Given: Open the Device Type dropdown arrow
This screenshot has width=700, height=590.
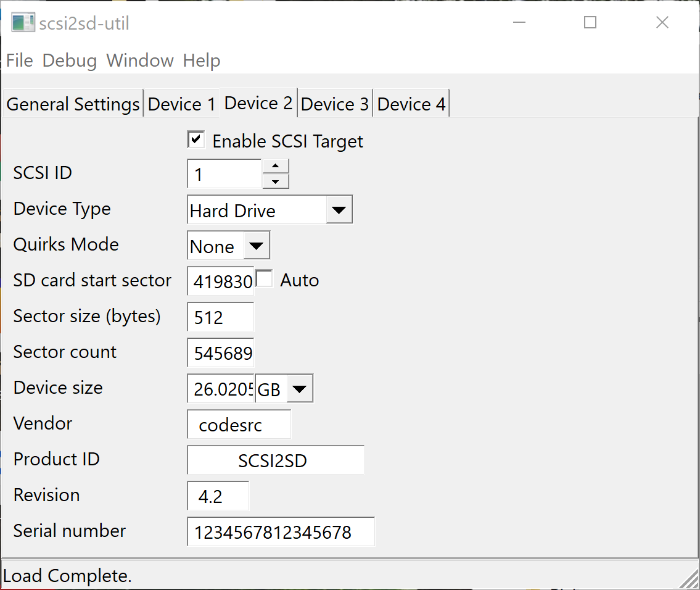Looking at the screenshot, I should tap(339, 209).
